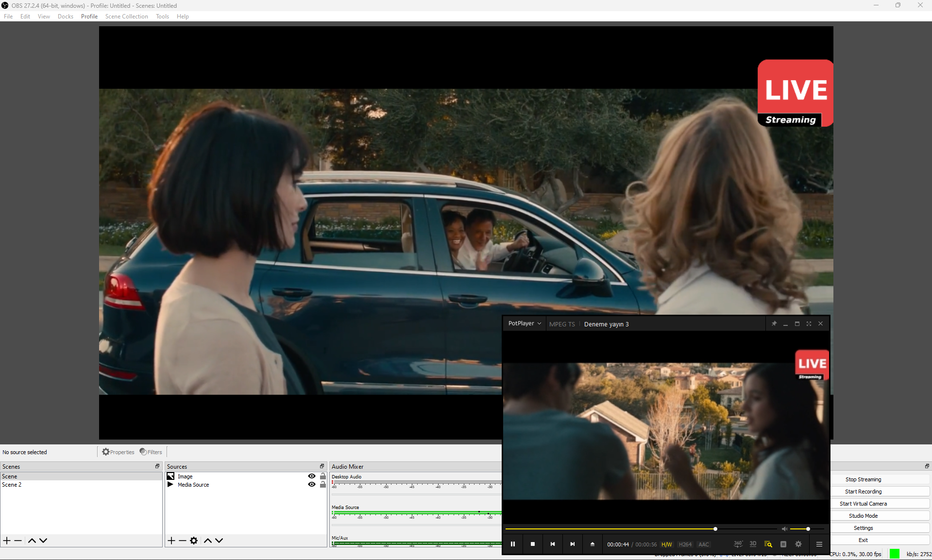Open the File menu
This screenshot has height=560, width=932.
(x=8, y=17)
